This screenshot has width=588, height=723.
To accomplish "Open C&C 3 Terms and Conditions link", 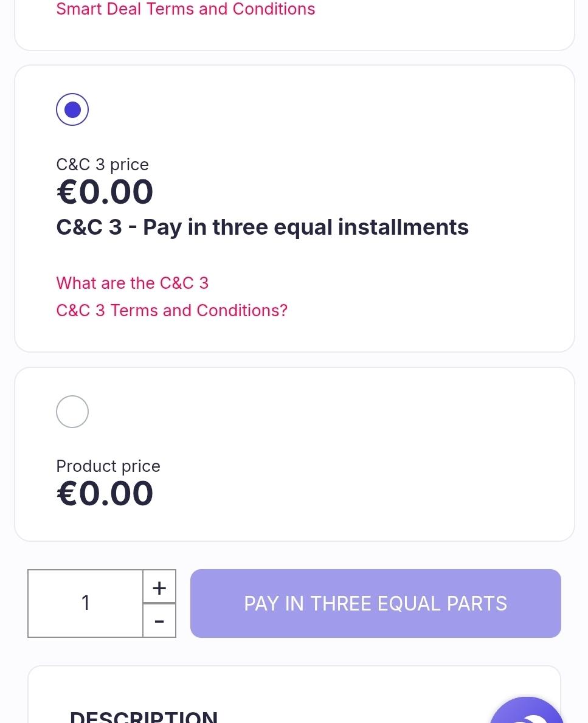I will click(171, 311).
